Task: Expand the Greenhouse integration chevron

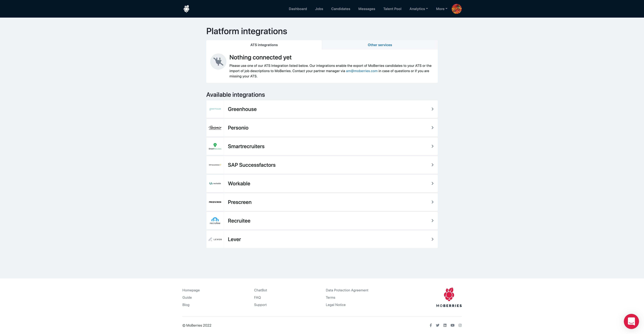Action: coord(432,109)
